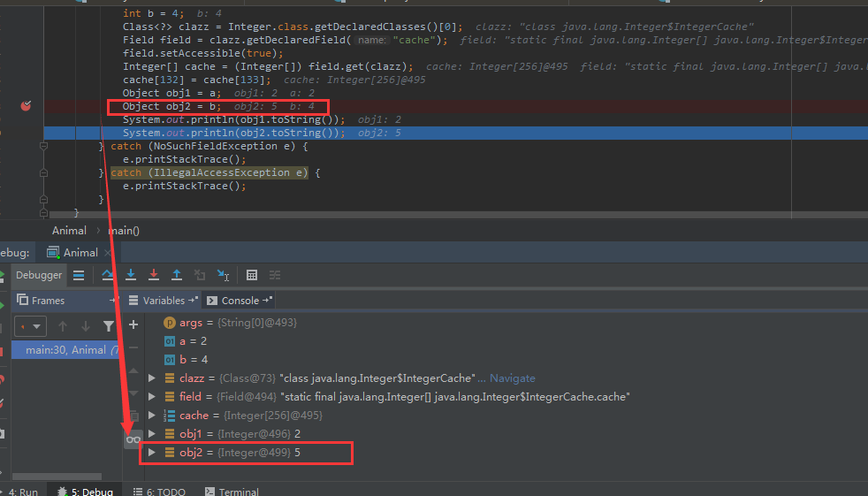Click Step Over in the debug toolbar

(108, 275)
